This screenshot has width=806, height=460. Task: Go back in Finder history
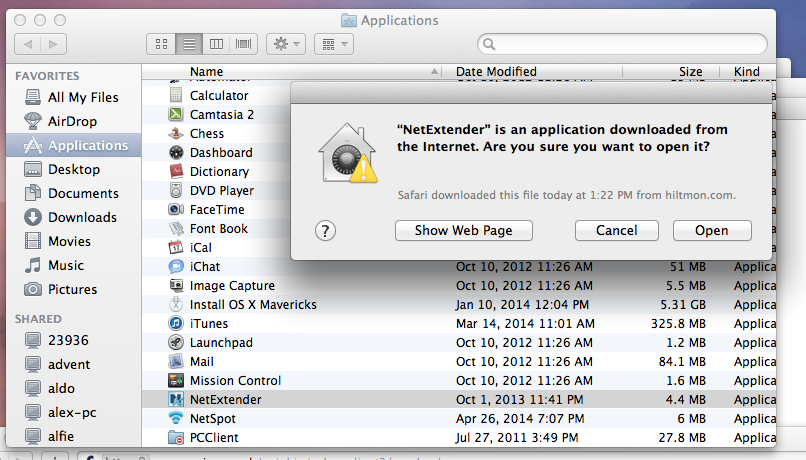(28, 44)
